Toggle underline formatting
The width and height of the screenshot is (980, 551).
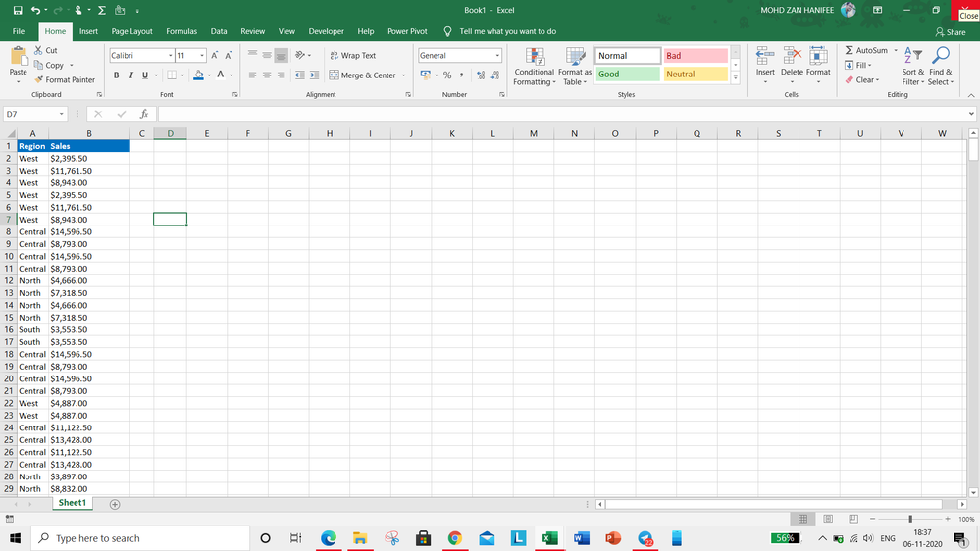(145, 75)
